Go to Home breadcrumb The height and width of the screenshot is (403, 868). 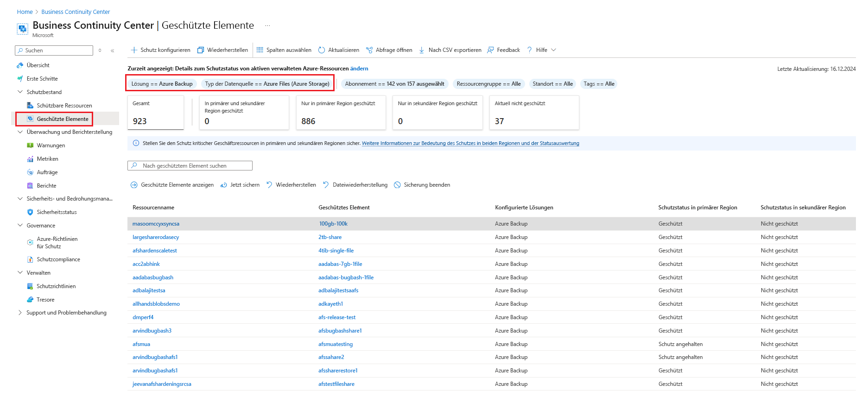(x=25, y=12)
